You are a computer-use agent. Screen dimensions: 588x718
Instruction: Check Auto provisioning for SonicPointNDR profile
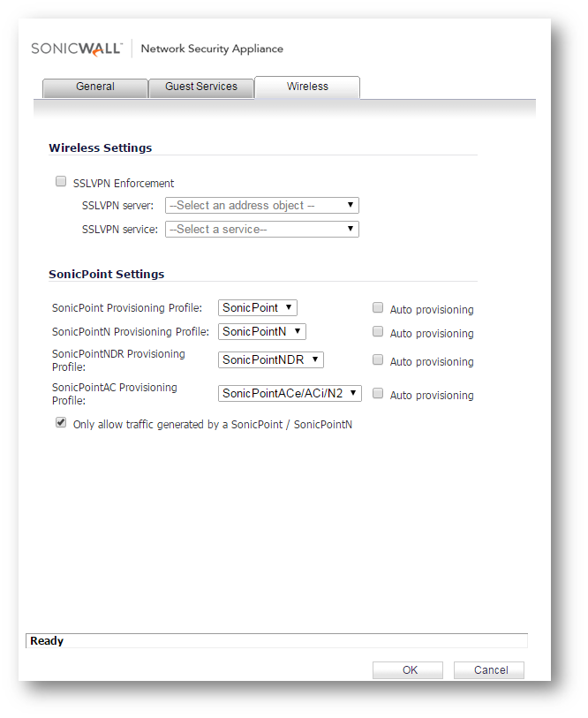tap(378, 360)
